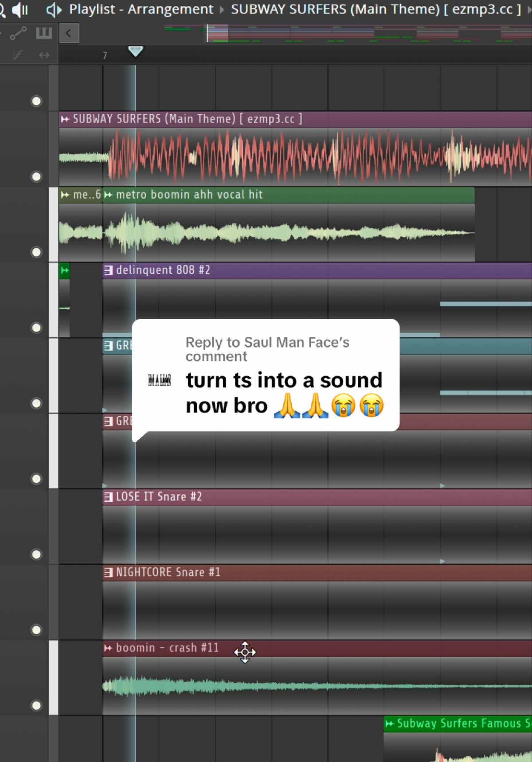
Task: Click the song overview minimap scrollbar
Action: pyautogui.click(x=348, y=34)
